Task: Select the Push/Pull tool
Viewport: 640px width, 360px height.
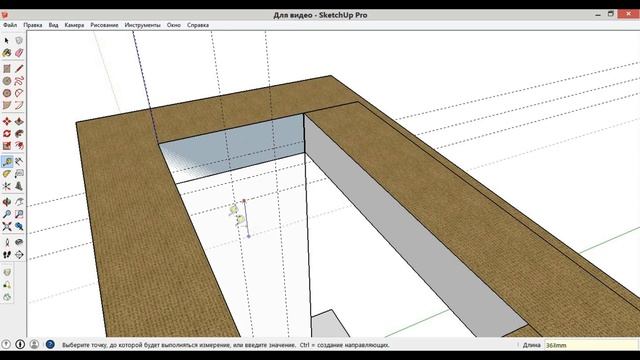Action: tap(19, 121)
